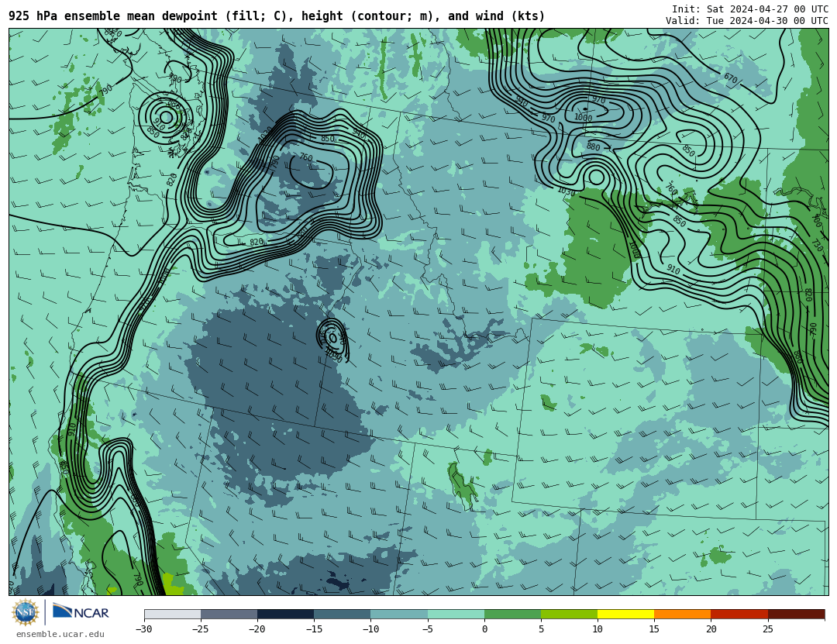Click the 10 colorbar label
Viewport: 837px width, 644px height.
598,629
